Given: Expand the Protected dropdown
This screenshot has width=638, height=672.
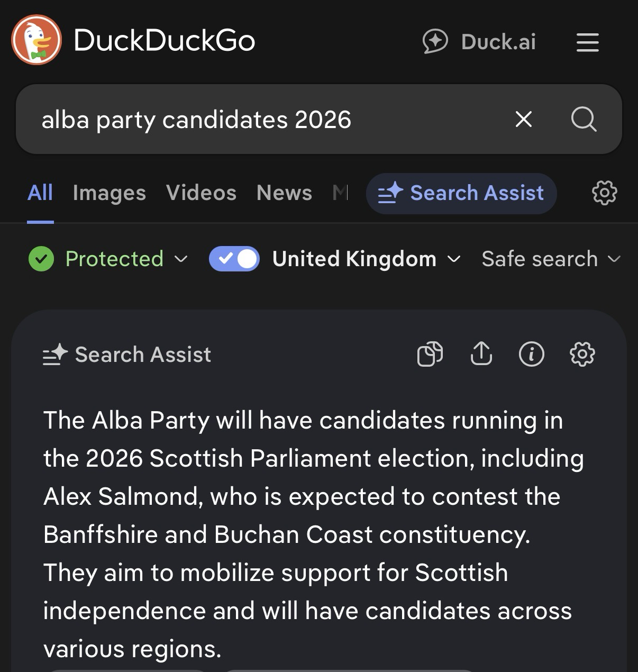Looking at the screenshot, I should point(181,259).
